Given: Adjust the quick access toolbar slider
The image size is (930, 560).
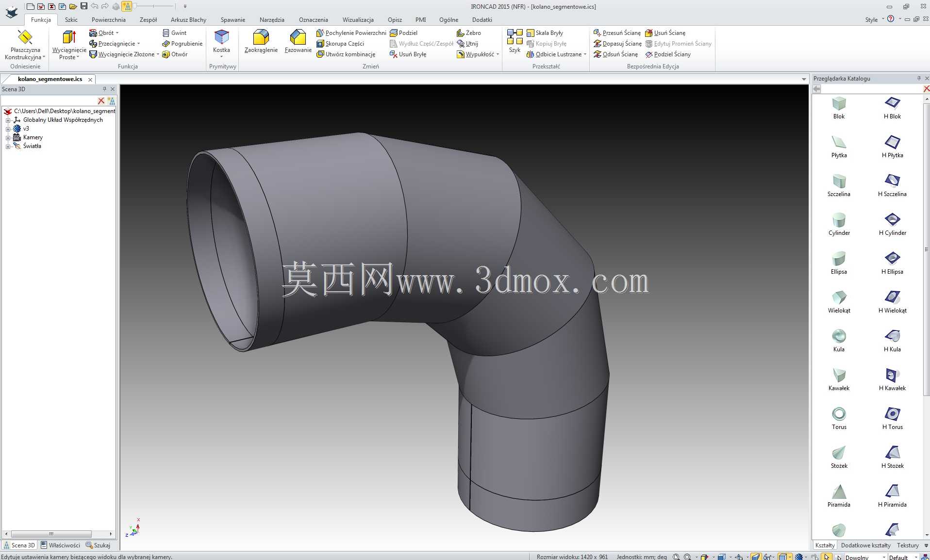Looking at the screenshot, I should click(154, 6).
